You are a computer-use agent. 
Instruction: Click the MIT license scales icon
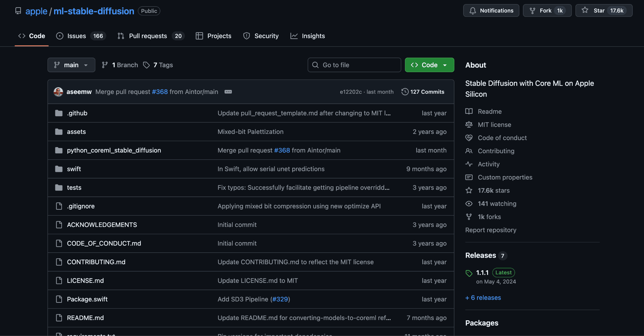(469, 124)
